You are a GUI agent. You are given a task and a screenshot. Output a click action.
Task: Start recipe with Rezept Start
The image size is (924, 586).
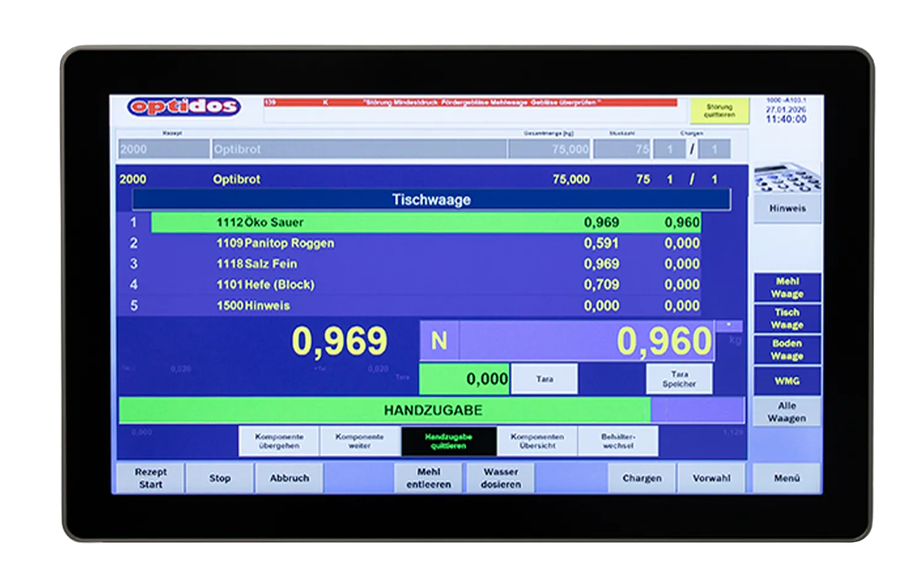(150, 478)
